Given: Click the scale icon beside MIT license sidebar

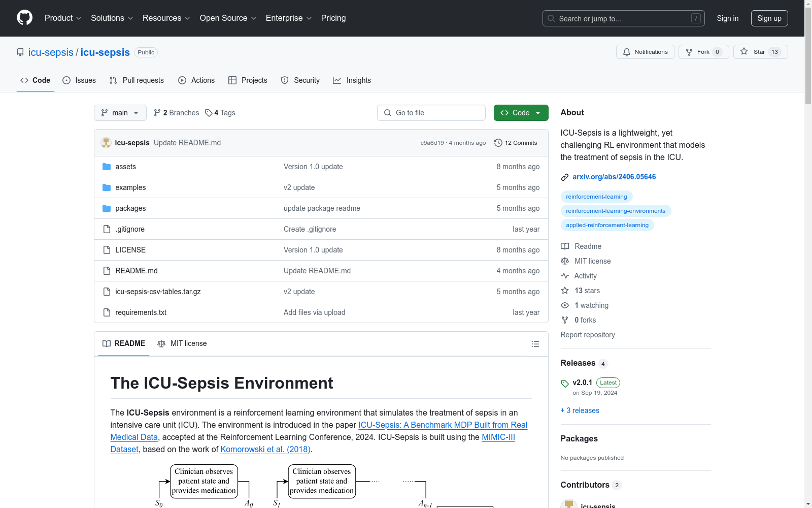Looking at the screenshot, I should [565, 261].
